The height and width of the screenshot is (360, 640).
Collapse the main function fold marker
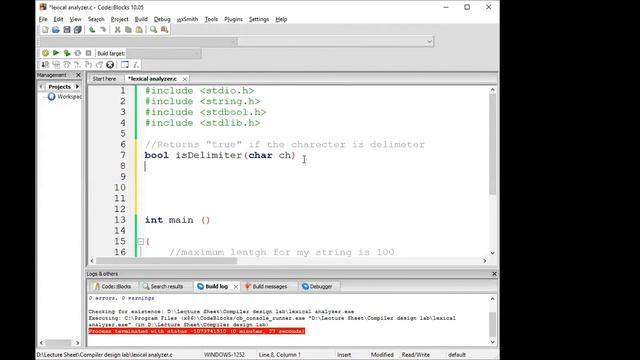140,242
